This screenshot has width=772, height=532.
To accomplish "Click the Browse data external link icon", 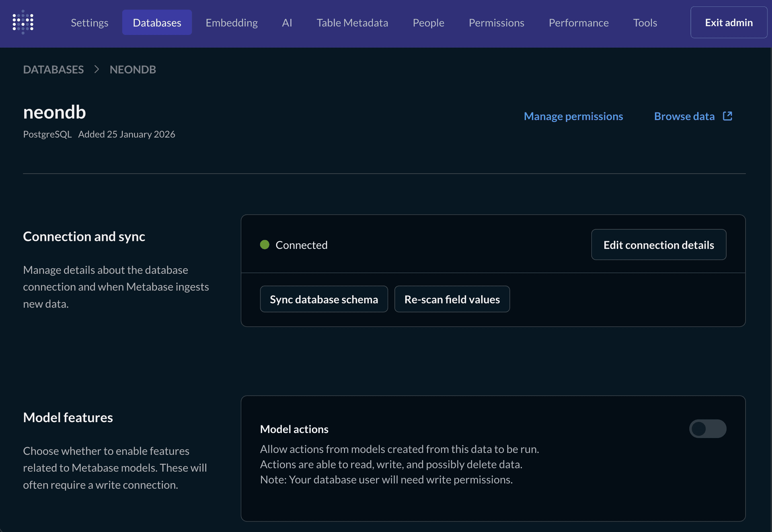I will pos(727,116).
